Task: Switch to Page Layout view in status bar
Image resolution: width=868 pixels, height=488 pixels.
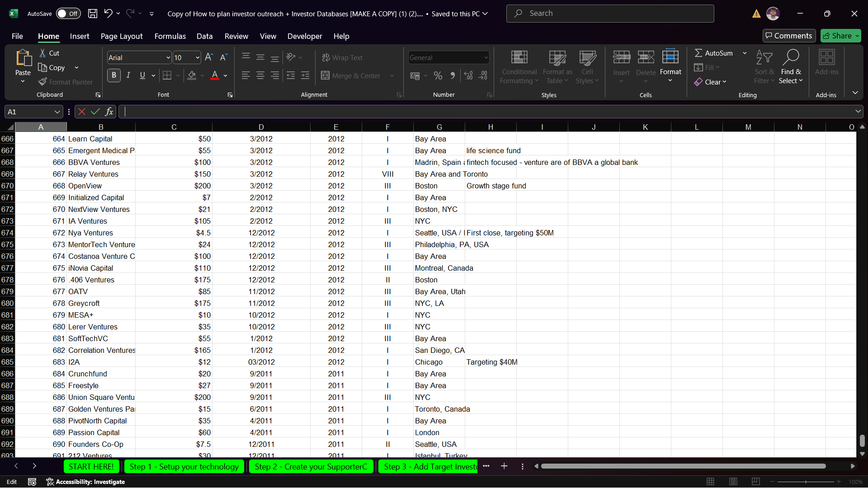Action: pos(733,482)
